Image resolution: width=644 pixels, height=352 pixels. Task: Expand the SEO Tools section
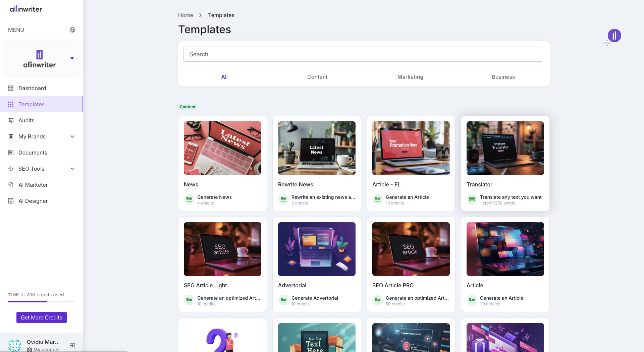click(72, 169)
